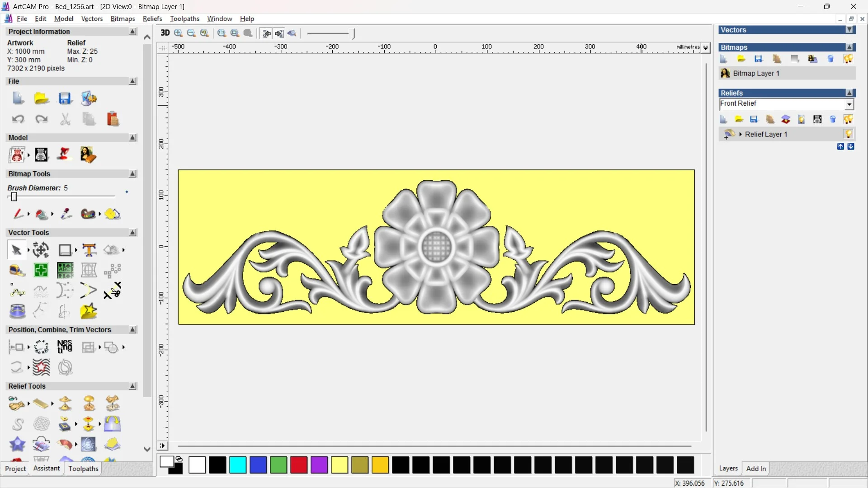Select the red Paint brush tool
868x488 pixels.
click(18, 214)
